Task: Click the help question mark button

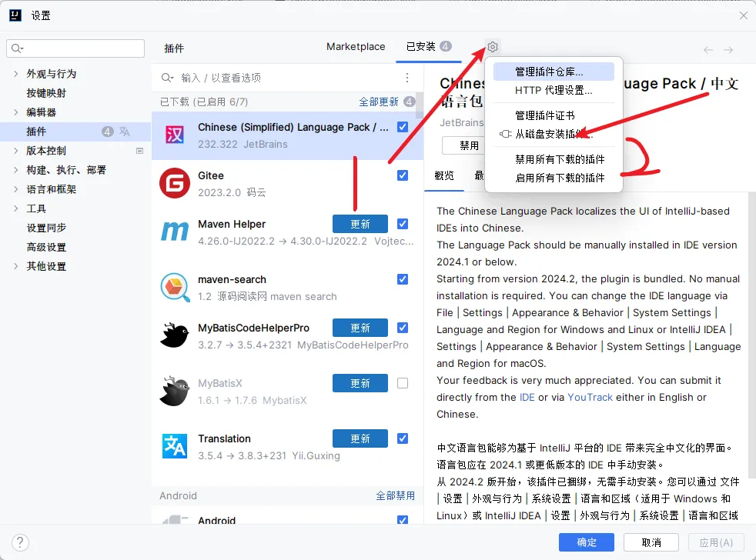Action: click(x=20, y=542)
